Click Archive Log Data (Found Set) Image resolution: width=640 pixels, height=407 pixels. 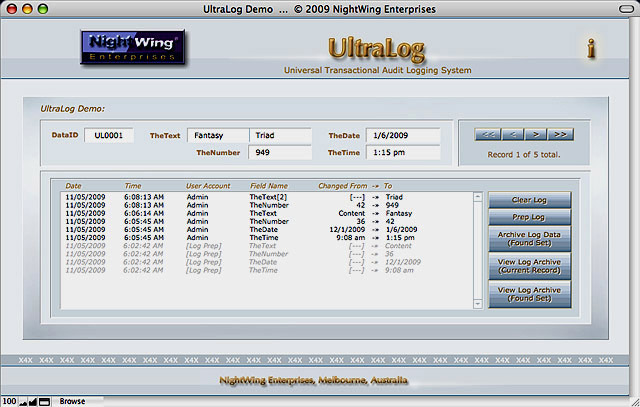[529, 239]
